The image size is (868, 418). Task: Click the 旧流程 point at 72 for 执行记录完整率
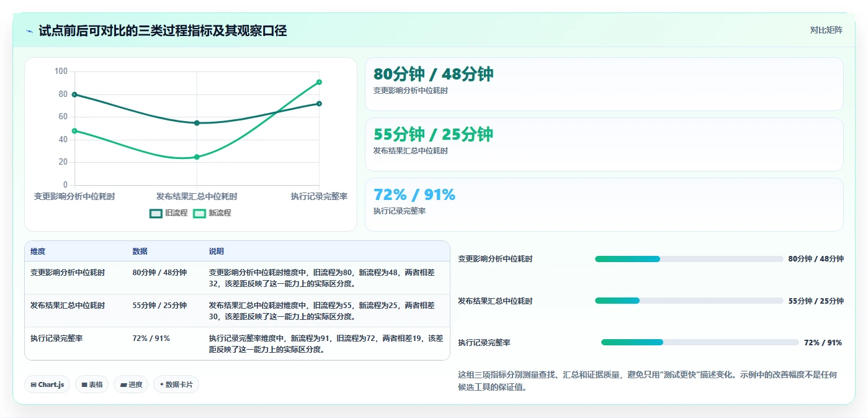pos(319,104)
